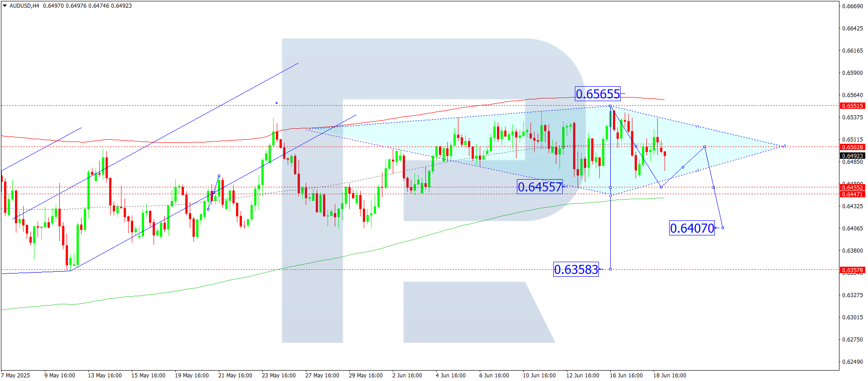Select the 0.64070 target label
The height and width of the screenshot is (381, 868).
click(692, 228)
